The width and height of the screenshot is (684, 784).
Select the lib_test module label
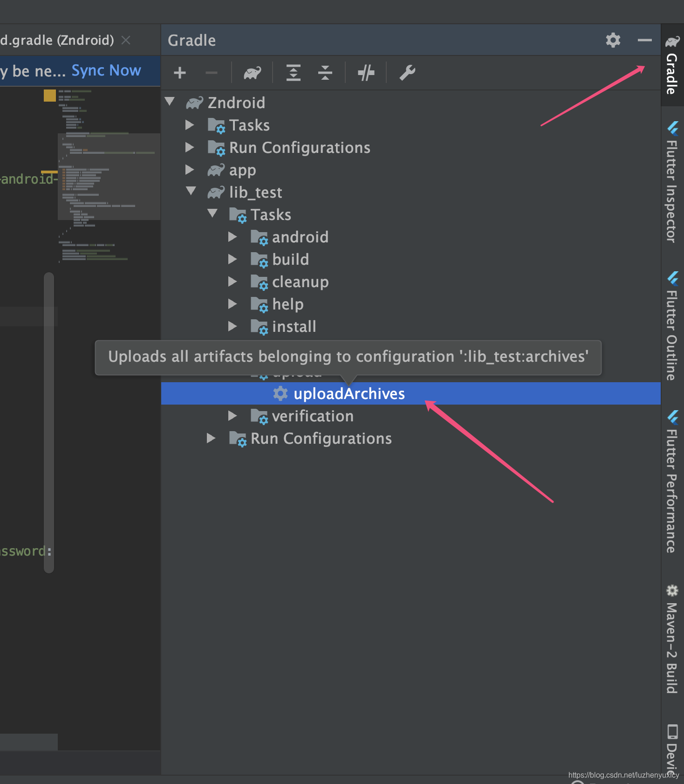[x=255, y=192]
